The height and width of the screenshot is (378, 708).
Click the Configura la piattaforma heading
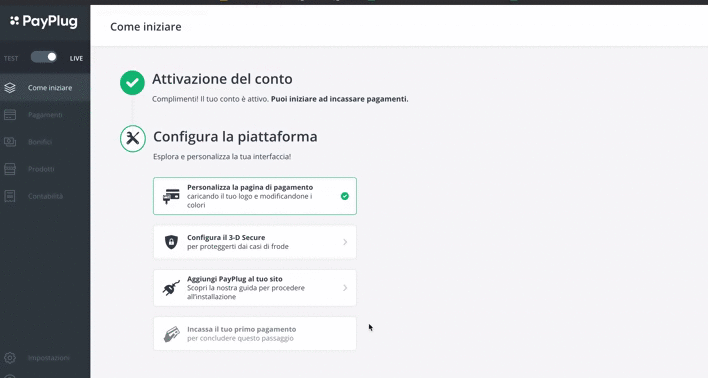coord(235,136)
